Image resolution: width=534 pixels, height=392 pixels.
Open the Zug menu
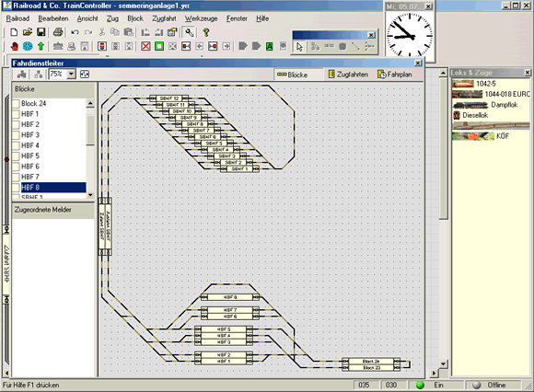(112, 18)
